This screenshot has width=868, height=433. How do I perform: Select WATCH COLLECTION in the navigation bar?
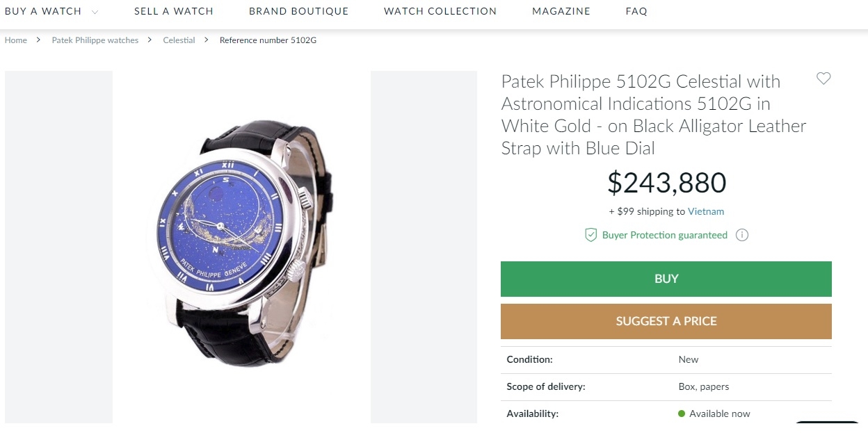pyautogui.click(x=440, y=11)
